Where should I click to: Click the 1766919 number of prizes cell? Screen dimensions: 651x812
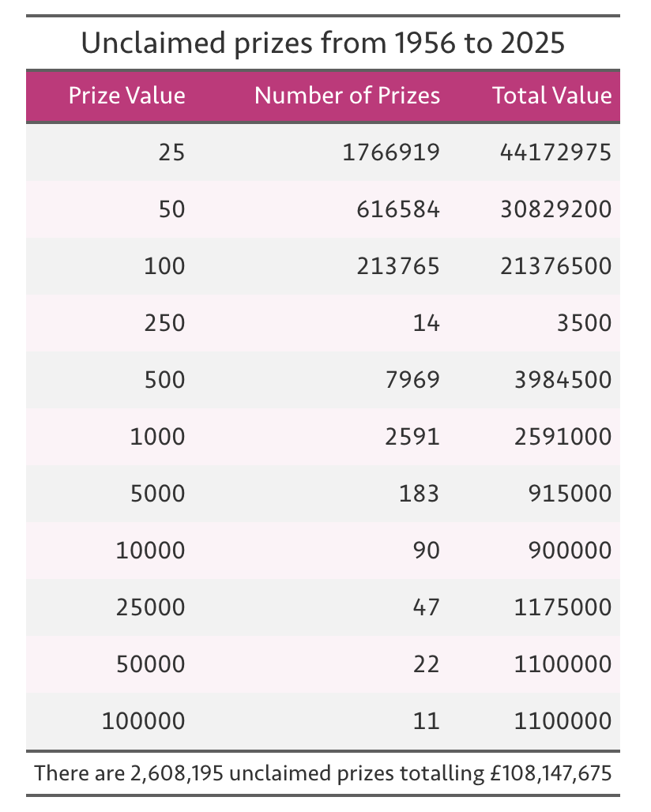[391, 152]
